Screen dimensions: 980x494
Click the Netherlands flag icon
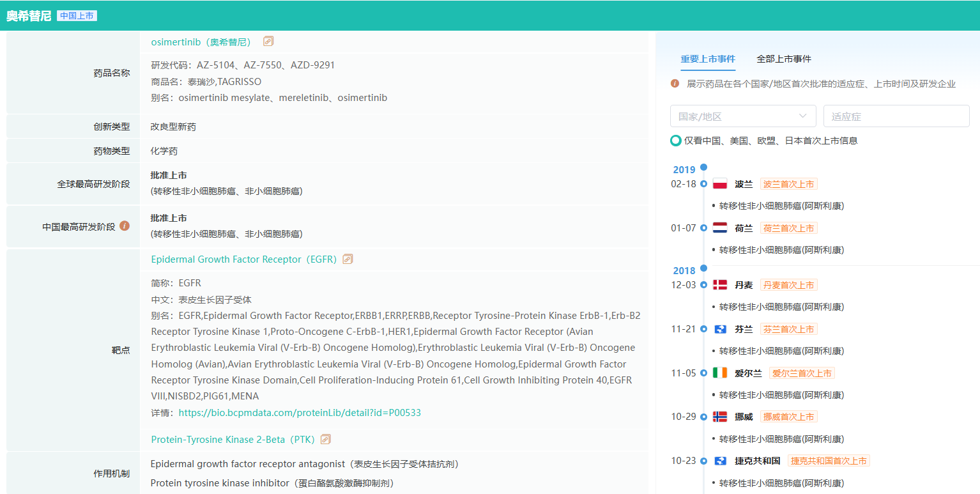720,228
